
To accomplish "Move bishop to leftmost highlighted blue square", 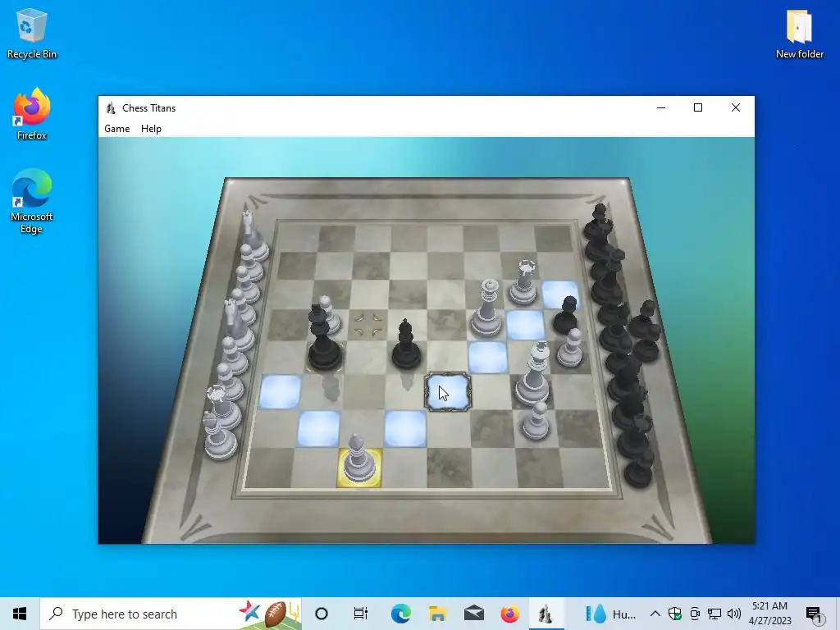I will click(x=280, y=391).
